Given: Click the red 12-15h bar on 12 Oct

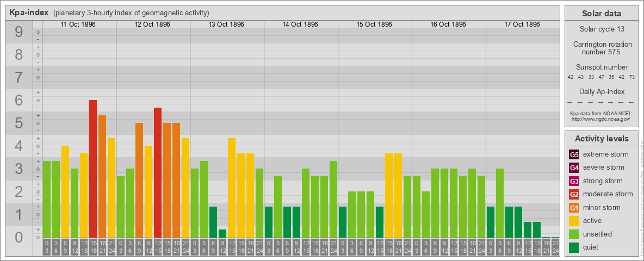Looking at the screenshot, I should [158, 173].
